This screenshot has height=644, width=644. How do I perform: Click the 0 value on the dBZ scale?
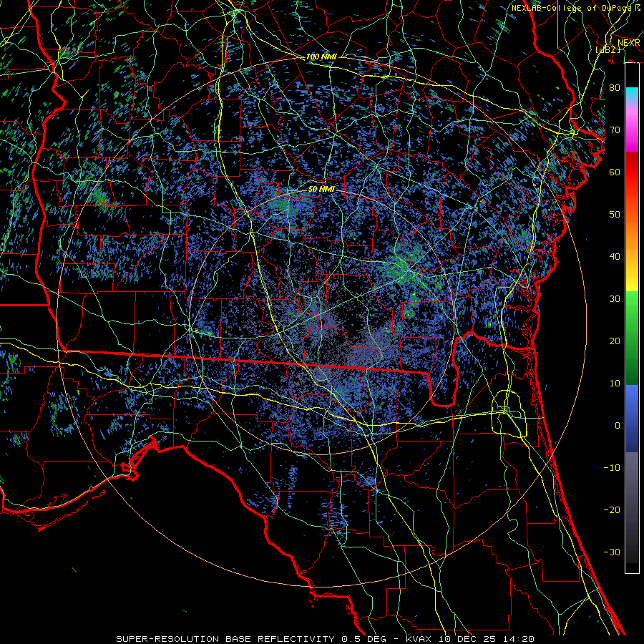618,426
